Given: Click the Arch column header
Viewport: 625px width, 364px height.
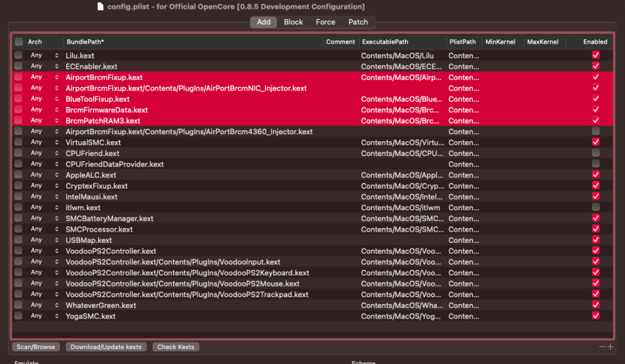Looking at the screenshot, I should coord(34,41).
